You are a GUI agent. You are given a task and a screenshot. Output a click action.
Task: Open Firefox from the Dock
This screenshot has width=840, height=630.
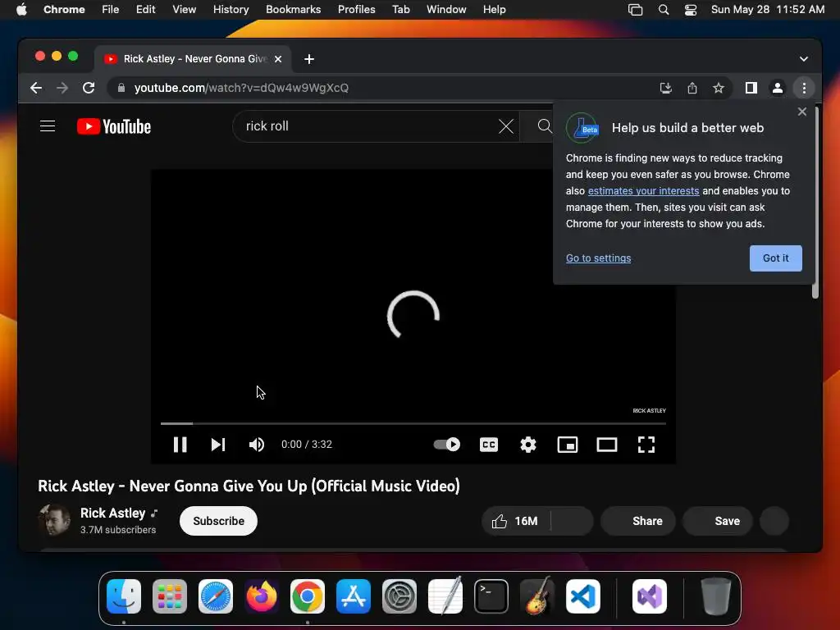tap(262, 596)
